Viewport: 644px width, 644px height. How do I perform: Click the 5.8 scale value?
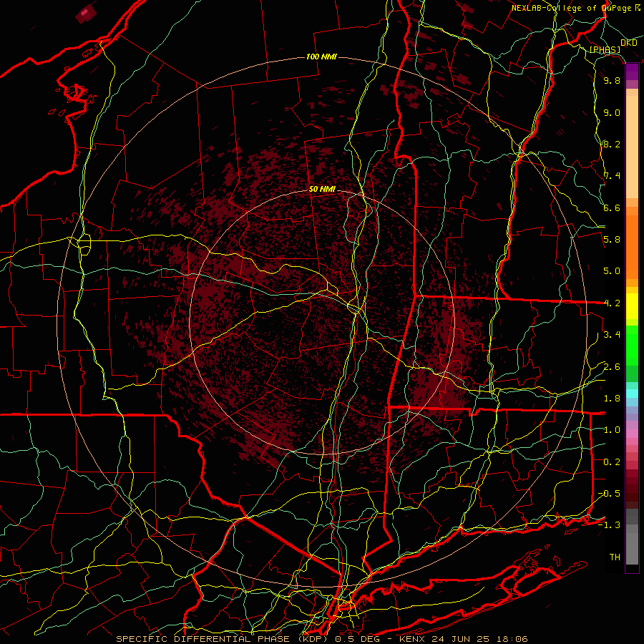(612, 240)
